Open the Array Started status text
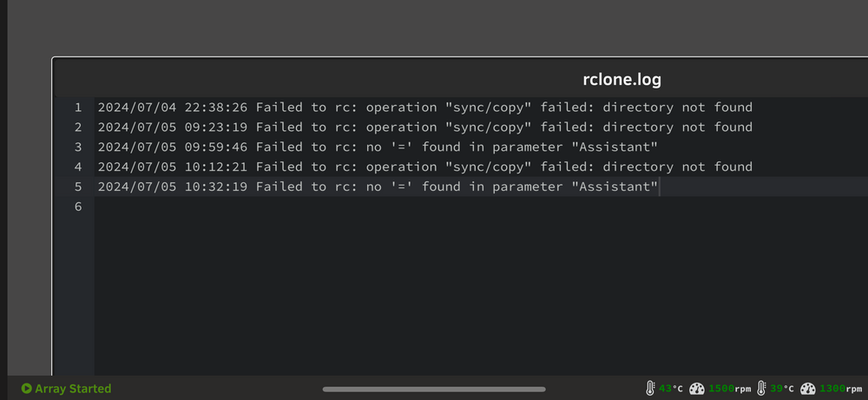Image resolution: width=868 pixels, height=400 pixels. click(x=73, y=389)
